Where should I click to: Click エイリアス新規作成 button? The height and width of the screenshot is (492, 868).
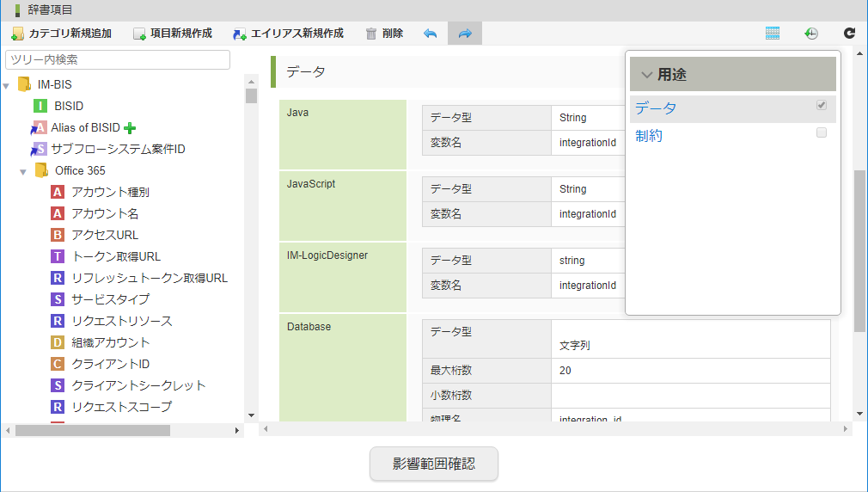(x=288, y=34)
